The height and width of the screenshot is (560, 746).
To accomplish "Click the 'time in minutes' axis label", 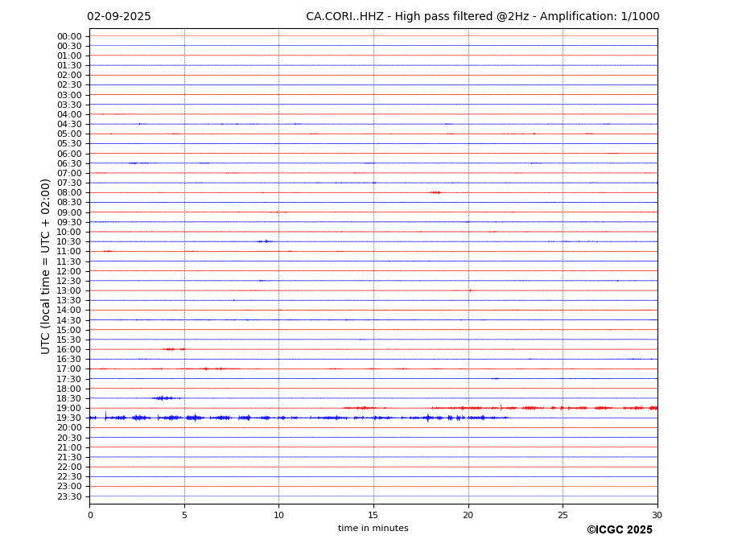I will click(373, 528).
